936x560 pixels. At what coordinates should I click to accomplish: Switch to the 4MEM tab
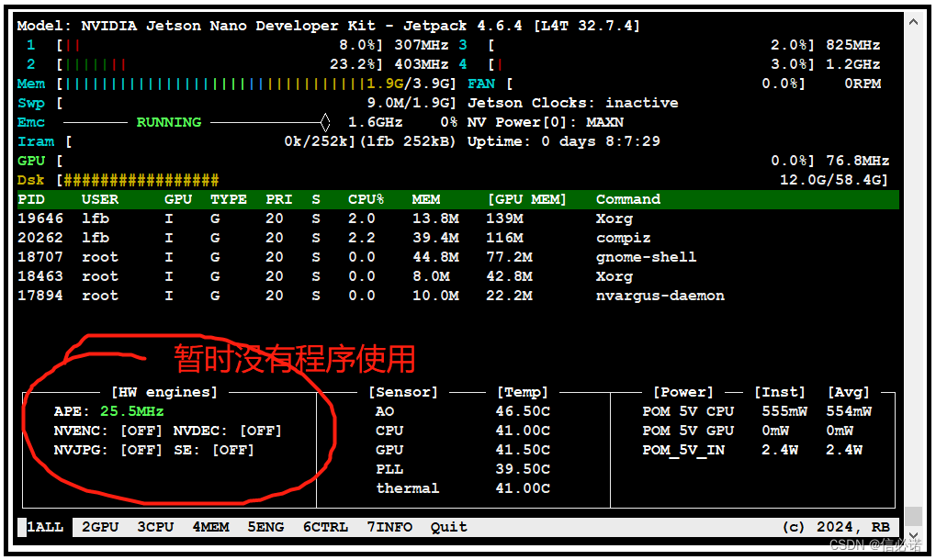(210, 527)
